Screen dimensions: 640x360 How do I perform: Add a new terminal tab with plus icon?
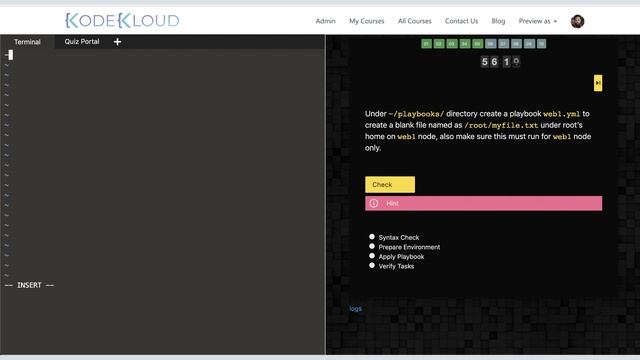pos(117,42)
